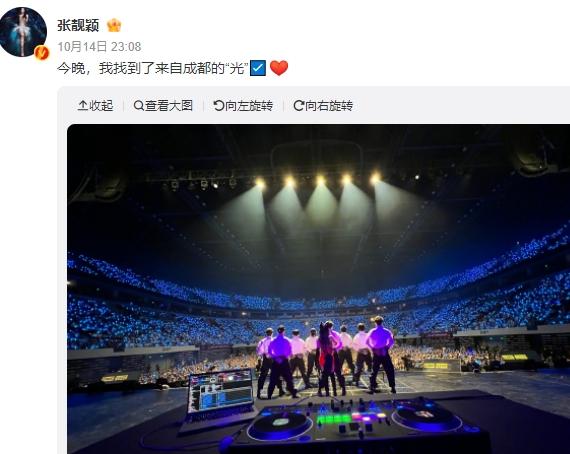Screen dimensions: 570x454
Task: Click the expanded concert photo
Action: coord(318,289)
